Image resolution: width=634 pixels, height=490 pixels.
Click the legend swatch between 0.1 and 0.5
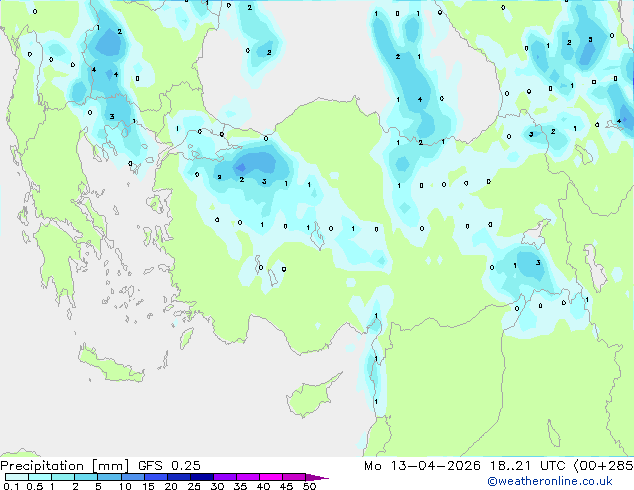pyautogui.click(x=17, y=477)
